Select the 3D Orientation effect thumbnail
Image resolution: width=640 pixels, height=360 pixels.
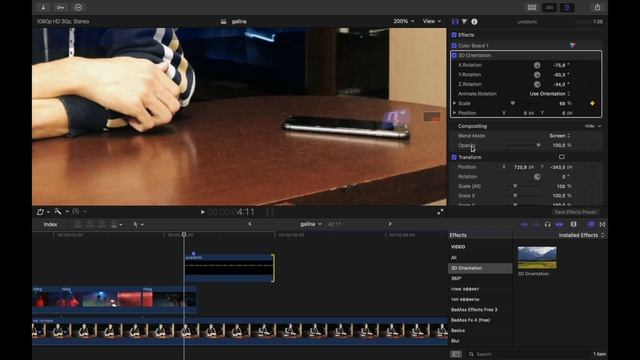pyautogui.click(x=537, y=258)
